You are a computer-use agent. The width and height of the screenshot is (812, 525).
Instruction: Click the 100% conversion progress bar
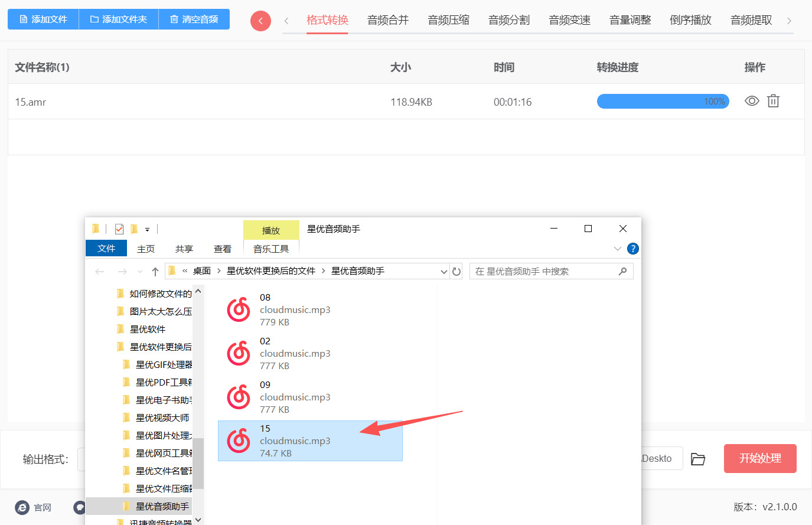(663, 102)
